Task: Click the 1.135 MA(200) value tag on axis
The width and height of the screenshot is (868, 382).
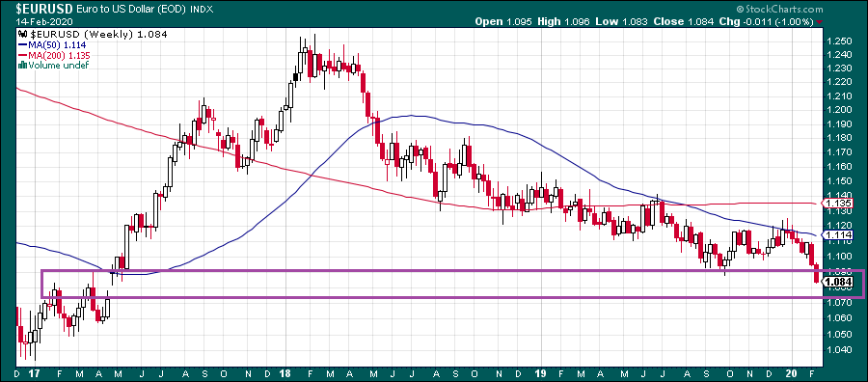Action: coord(837,204)
